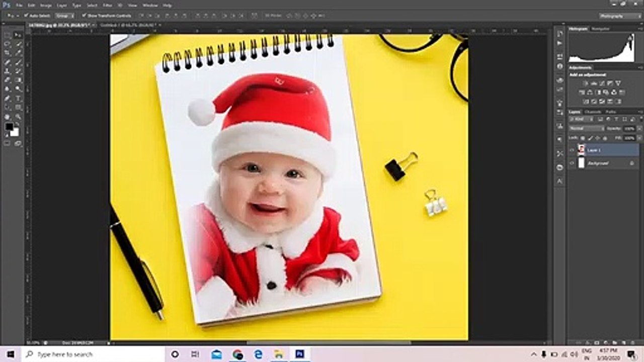Open the Auto-Select Group dropdown
The height and width of the screenshot is (362, 644).
(65, 16)
